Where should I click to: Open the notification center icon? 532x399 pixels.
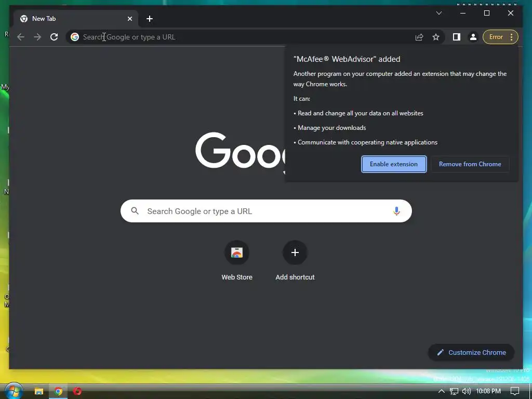pos(515,391)
